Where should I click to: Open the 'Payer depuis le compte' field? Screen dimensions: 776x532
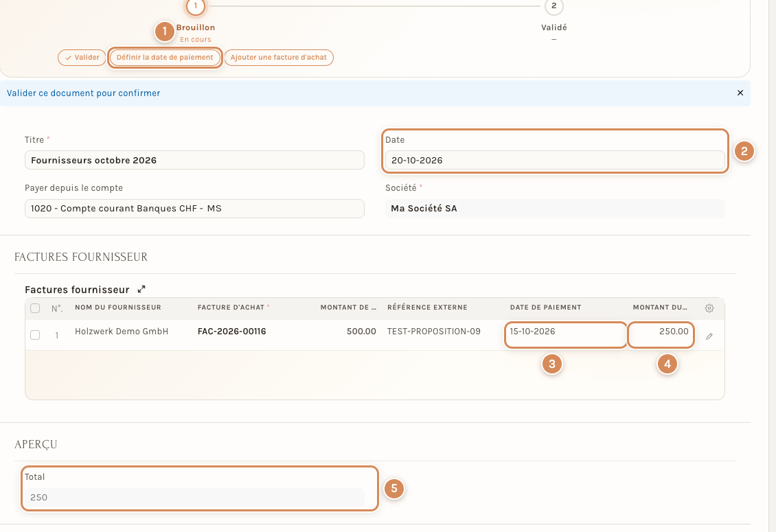194,209
